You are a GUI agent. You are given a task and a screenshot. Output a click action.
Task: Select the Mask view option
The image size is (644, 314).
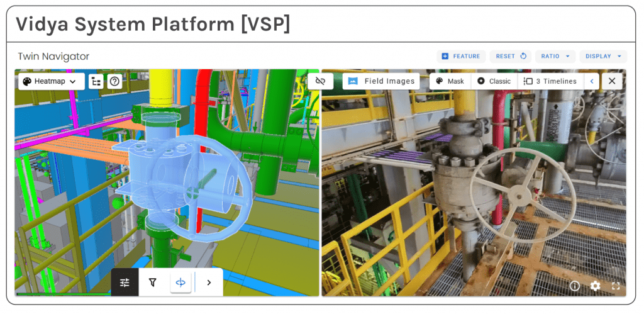(x=450, y=81)
